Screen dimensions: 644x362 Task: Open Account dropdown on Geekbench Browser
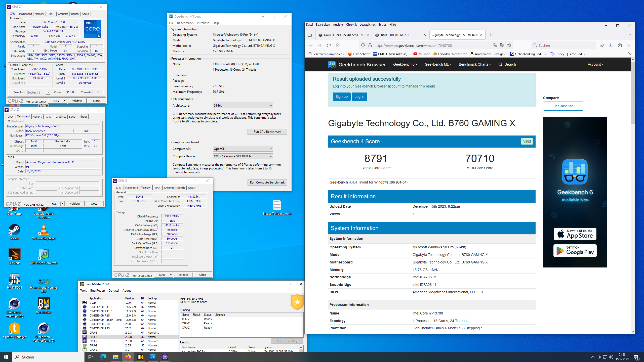click(x=595, y=65)
